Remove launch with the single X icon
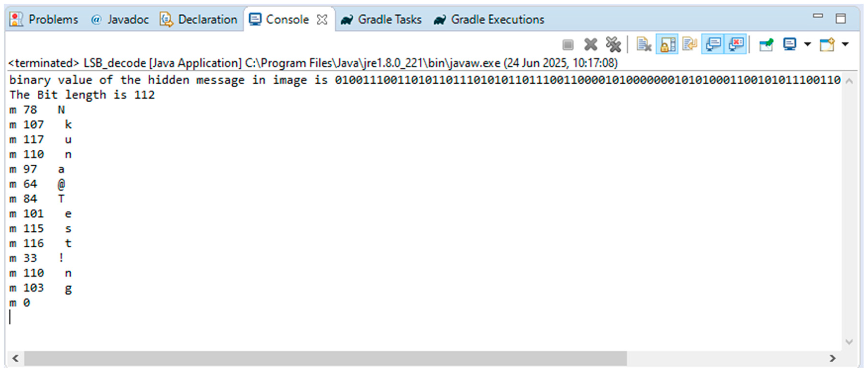 590,44
